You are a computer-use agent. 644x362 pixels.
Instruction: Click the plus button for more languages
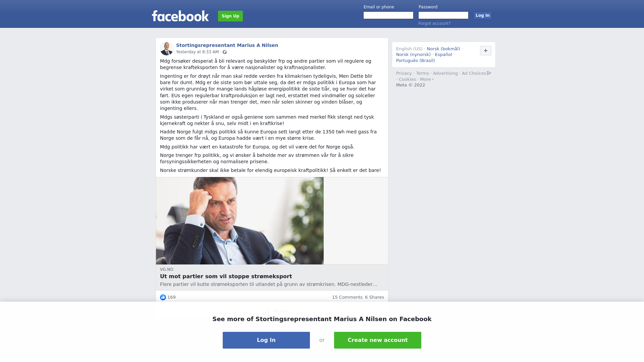coord(485,51)
